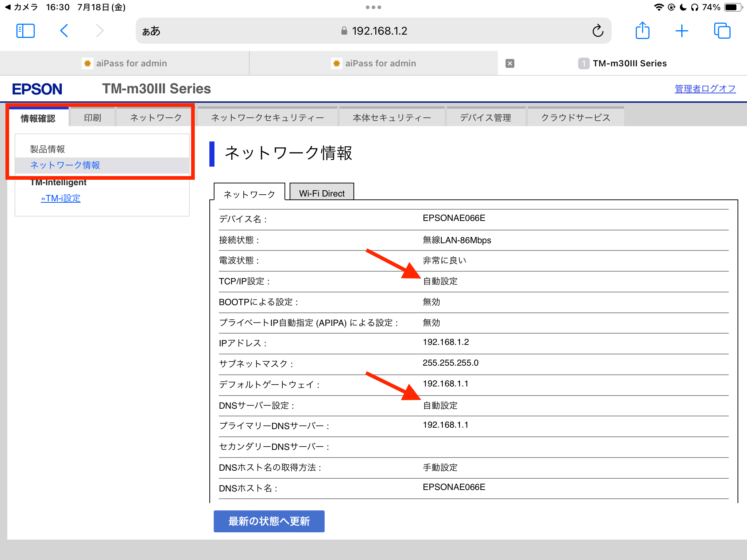Tap the Wi-Fi status icon
747x560 pixels.
[x=658, y=7]
